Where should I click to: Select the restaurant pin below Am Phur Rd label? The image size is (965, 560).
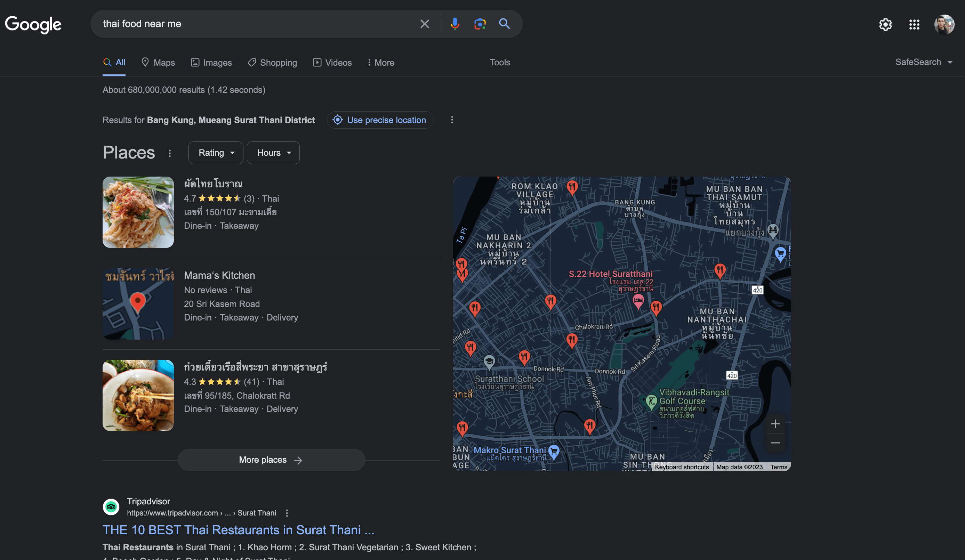coord(590,426)
